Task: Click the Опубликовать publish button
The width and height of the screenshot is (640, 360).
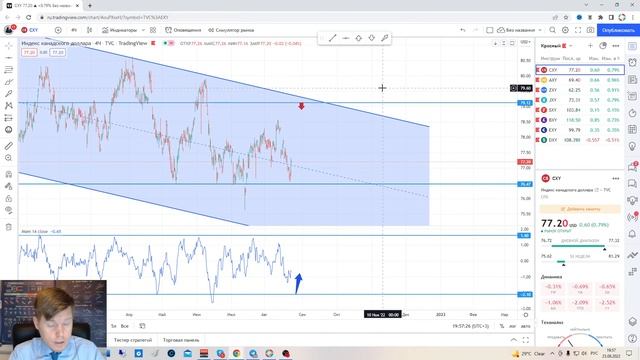Action: [618, 30]
